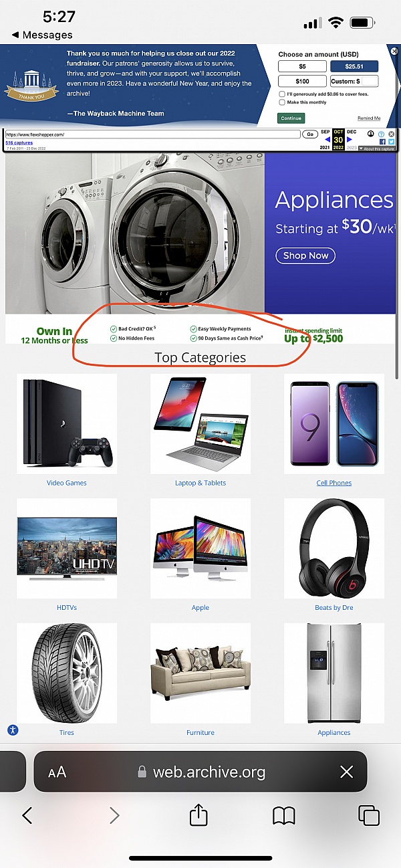This screenshot has width=401, height=868.
Task: Check the cover fees checkbox
Action: tap(281, 94)
